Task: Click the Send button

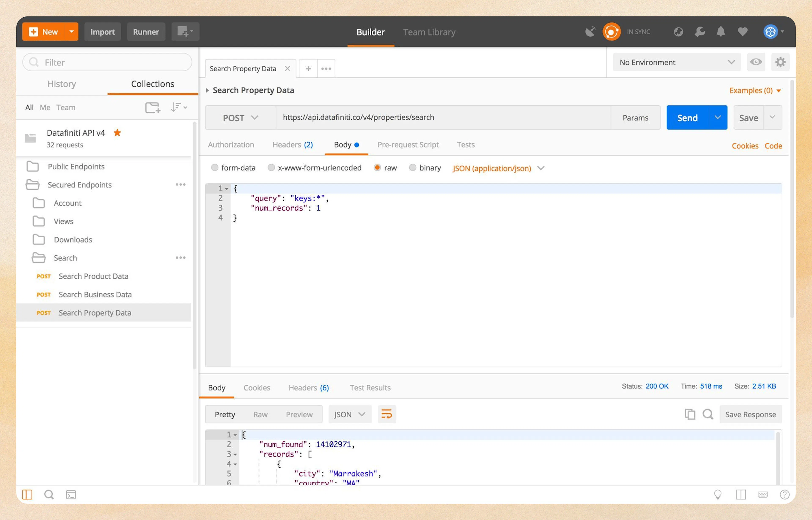Action: click(687, 117)
